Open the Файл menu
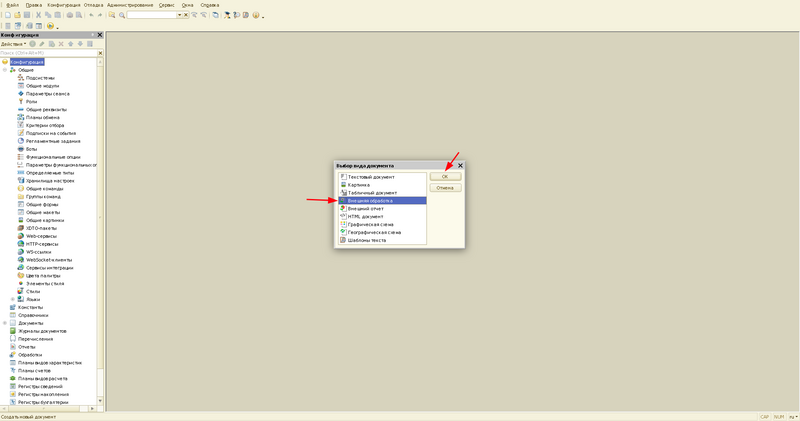Viewport: 800px width, 421px height. [12, 5]
